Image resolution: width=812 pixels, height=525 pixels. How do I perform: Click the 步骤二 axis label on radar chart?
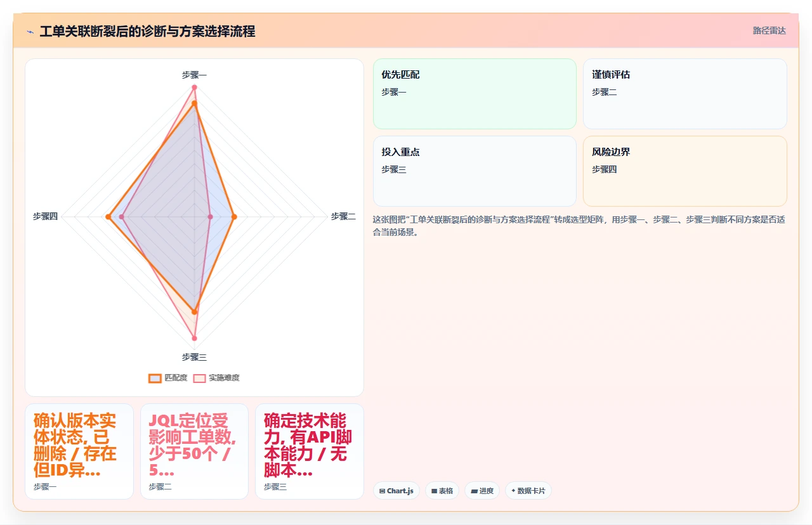(343, 216)
